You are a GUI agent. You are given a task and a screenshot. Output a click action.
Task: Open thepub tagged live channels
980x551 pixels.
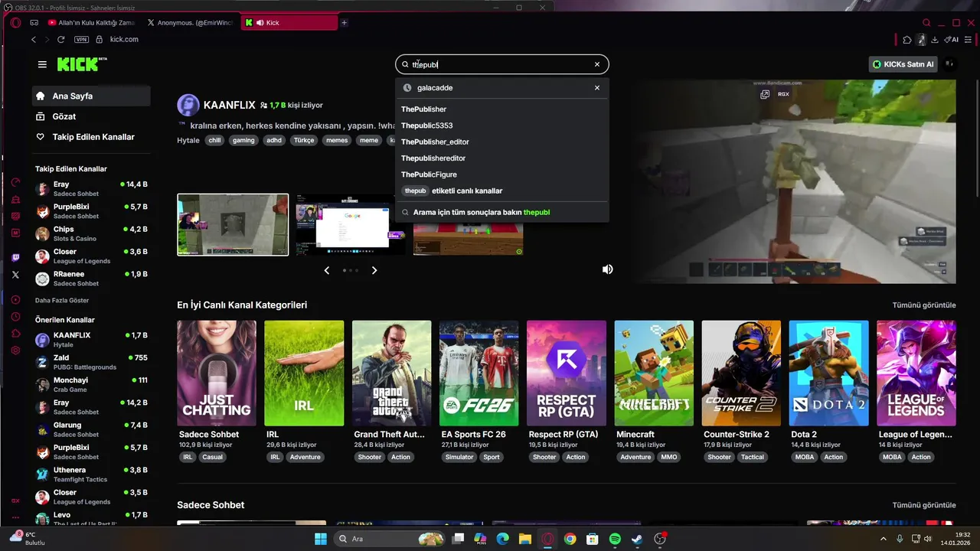pyautogui.click(x=453, y=191)
